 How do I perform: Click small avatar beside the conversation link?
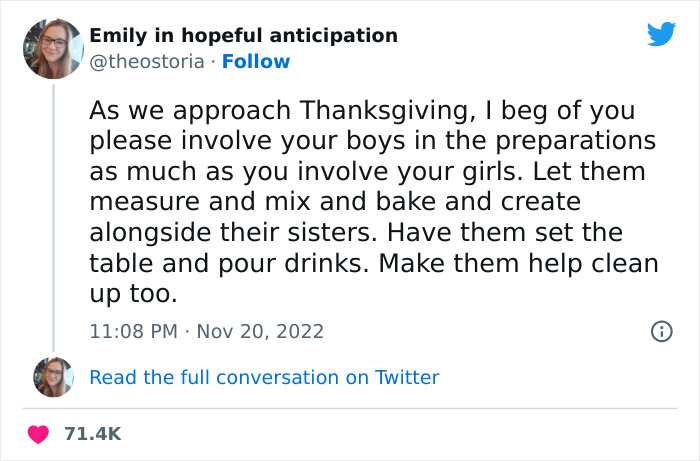pos(52,377)
